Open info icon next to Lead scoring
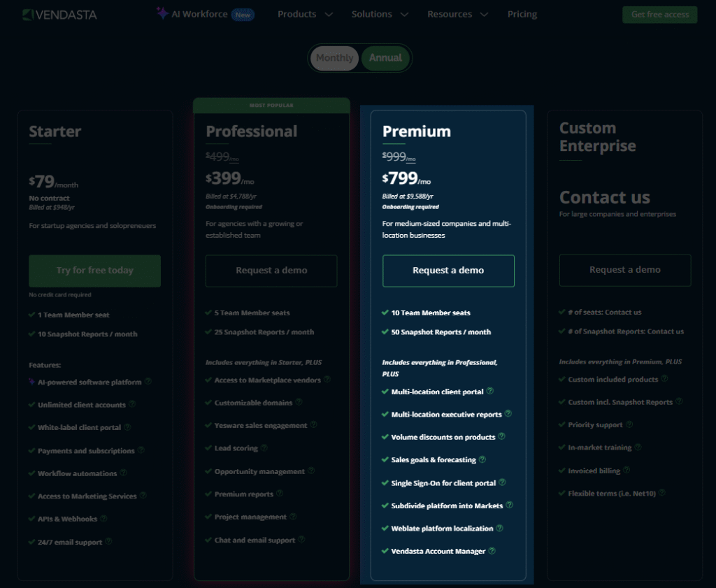Screen dimensions: 716x588 point(264,447)
